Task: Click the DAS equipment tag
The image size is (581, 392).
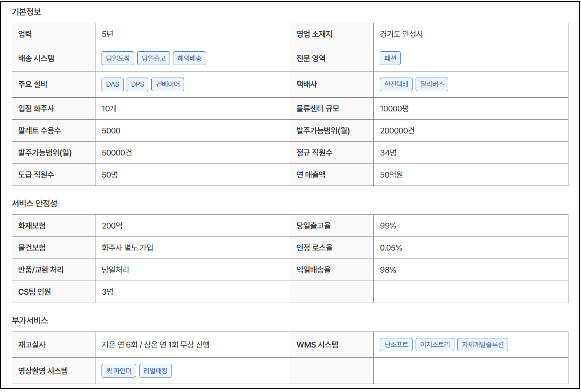Action: click(113, 84)
